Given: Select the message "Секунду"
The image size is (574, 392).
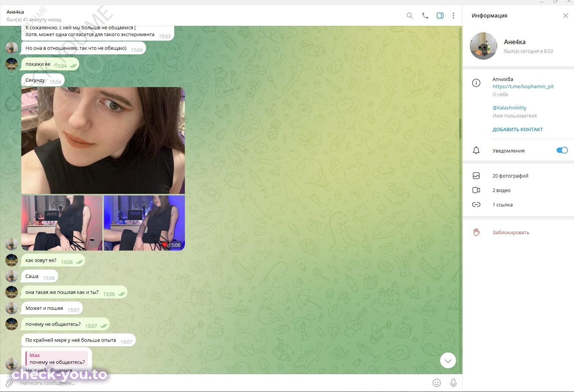Looking at the screenshot, I should (43, 80).
